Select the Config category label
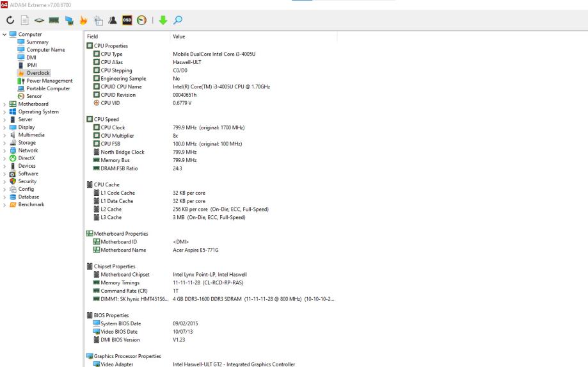The height and width of the screenshot is (367, 588). click(x=26, y=189)
